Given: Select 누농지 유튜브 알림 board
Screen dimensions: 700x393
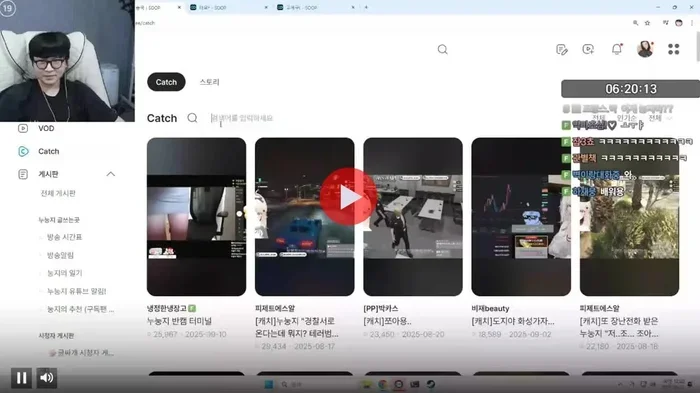Looking at the screenshot, I should pyautogui.click(x=77, y=291).
